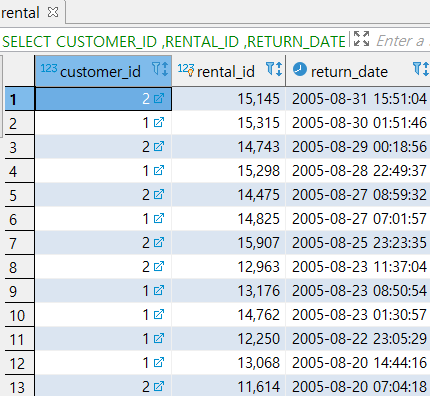Select row number 9 header
Screen dimensions: 430x396
tap(19, 291)
